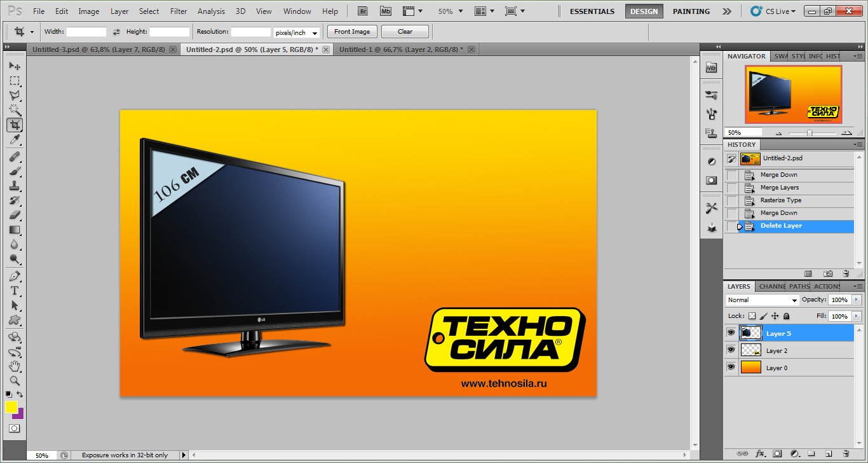Hide Layer 5 with its eye icon
Viewport: 868px width, 463px height.
point(731,333)
